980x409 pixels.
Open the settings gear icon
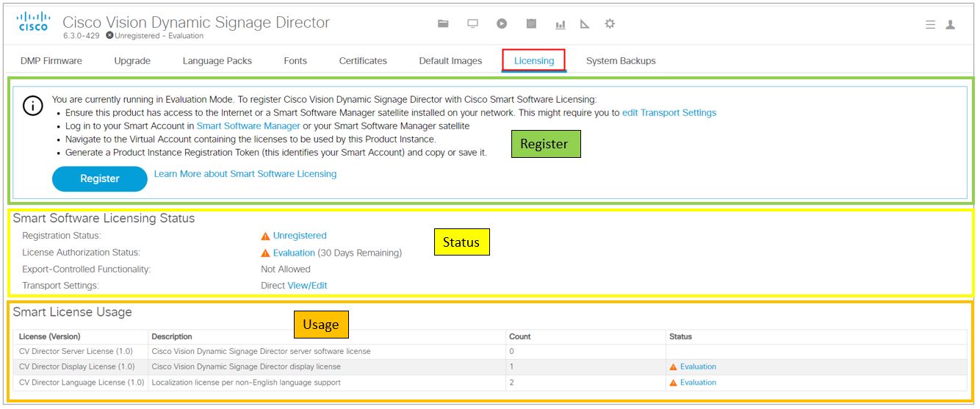point(610,23)
